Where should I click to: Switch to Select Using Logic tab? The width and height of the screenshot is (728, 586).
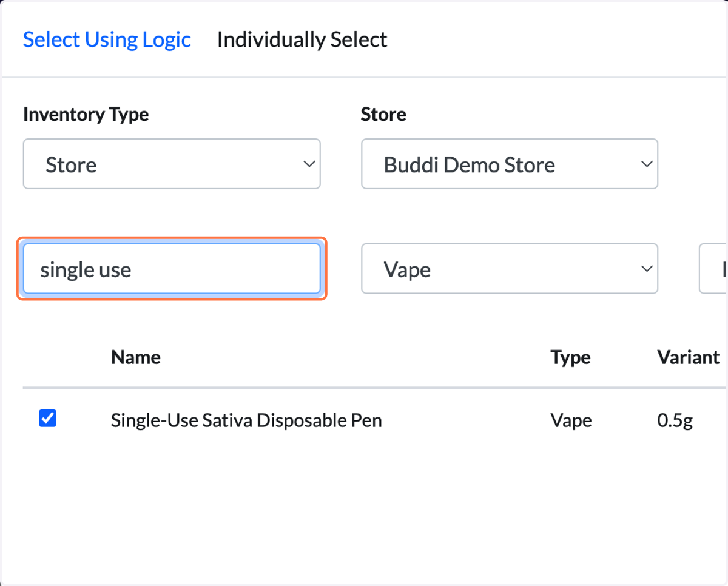click(107, 39)
